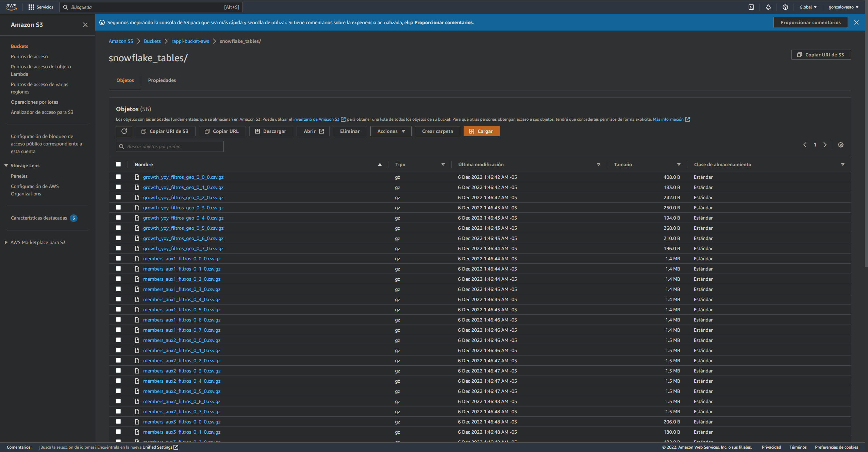Open Tamaño column sort arrow

pyautogui.click(x=679, y=164)
